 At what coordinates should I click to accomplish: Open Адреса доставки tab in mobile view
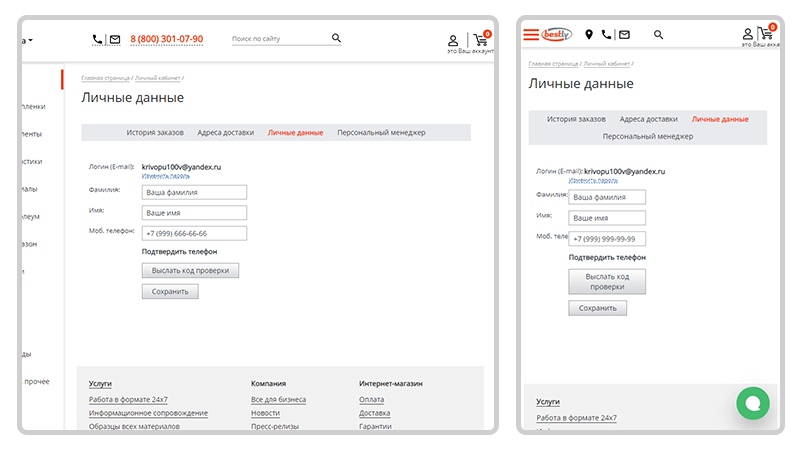click(x=648, y=119)
